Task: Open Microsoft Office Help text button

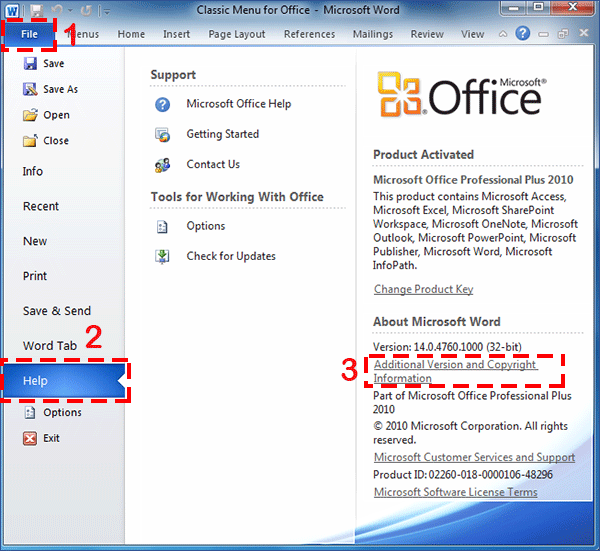Action: pos(239,104)
